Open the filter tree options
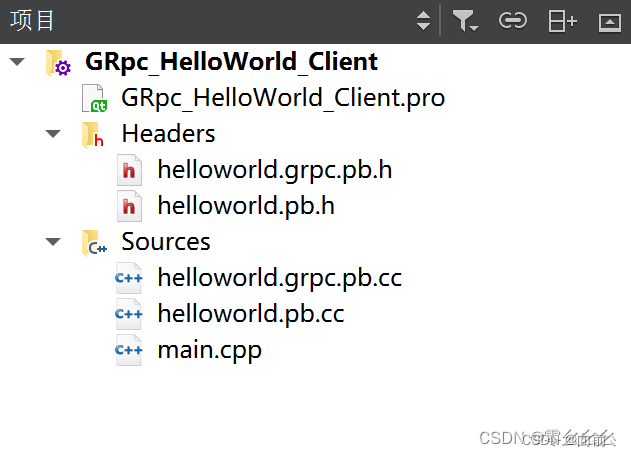This screenshot has width=631, height=456. pyautogui.click(x=465, y=21)
